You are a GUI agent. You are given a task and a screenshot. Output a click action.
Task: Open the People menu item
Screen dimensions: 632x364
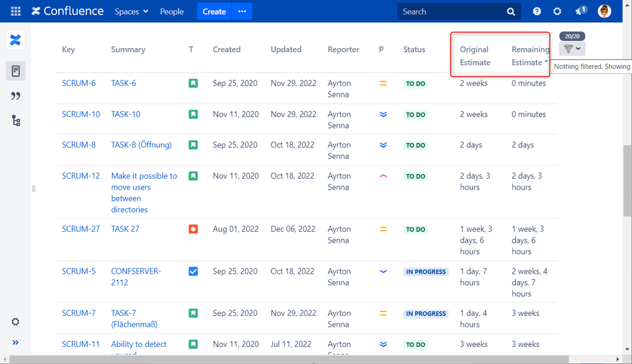[171, 11]
